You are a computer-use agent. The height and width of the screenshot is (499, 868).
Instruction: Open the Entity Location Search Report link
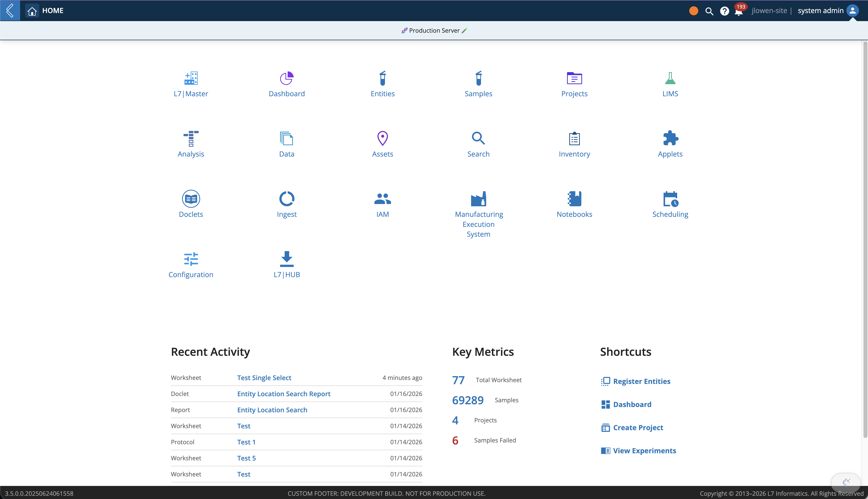(284, 394)
